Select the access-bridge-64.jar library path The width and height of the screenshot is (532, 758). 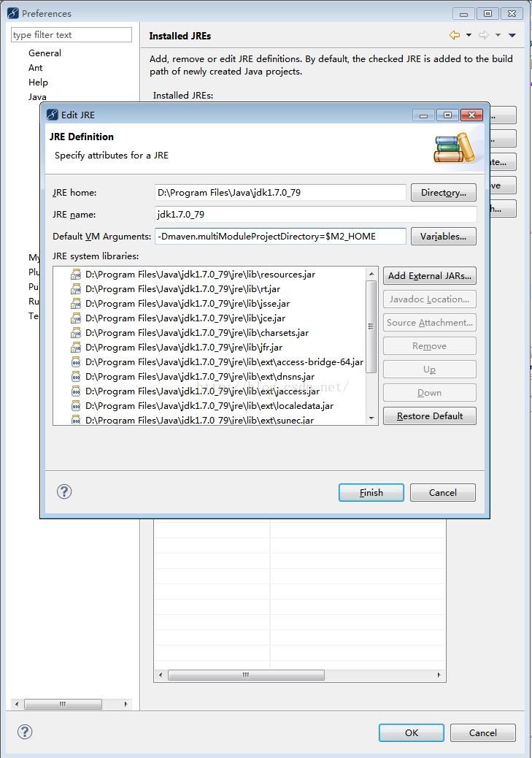coord(224,362)
